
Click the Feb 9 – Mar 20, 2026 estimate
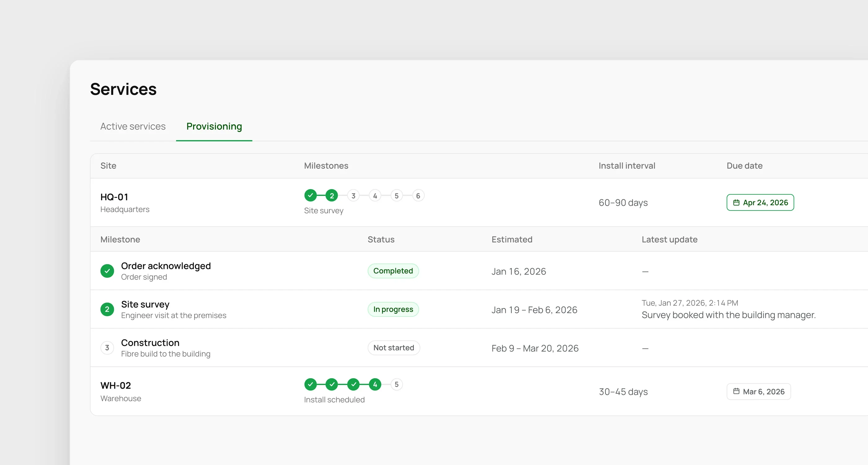tap(535, 348)
